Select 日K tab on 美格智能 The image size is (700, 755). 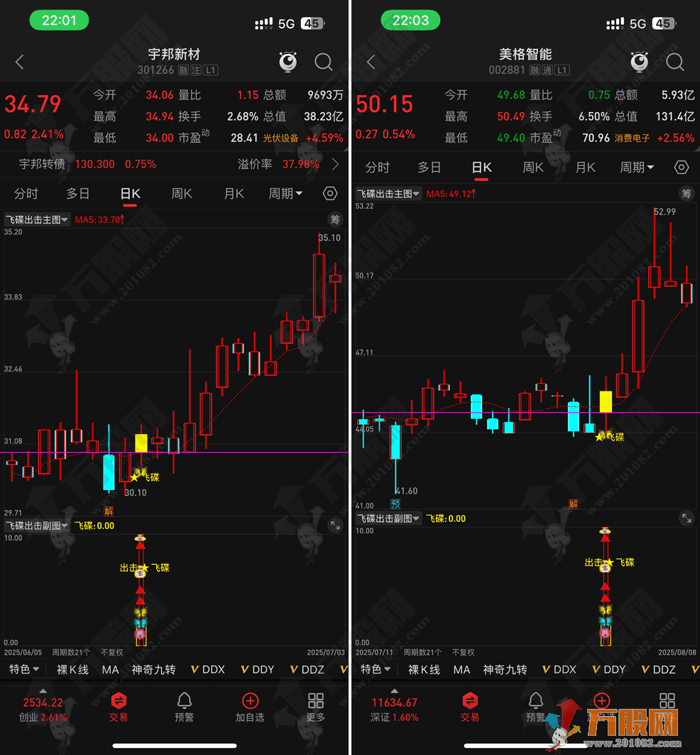481,168
